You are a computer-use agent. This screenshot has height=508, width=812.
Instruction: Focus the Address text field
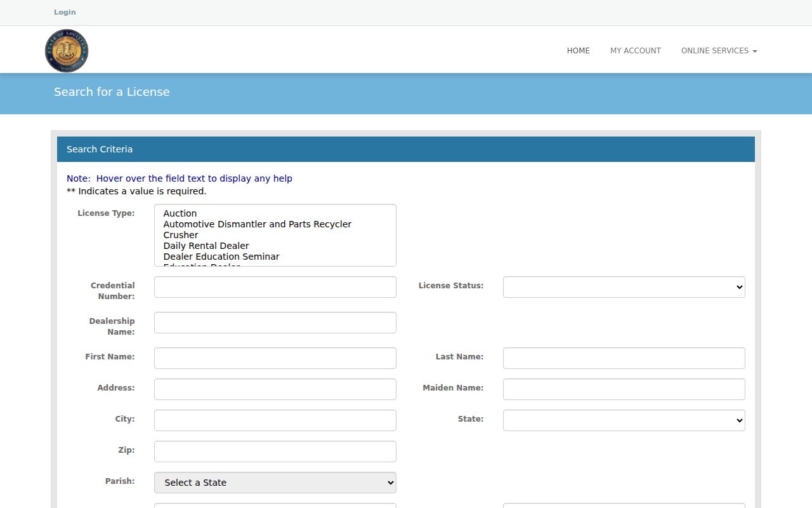[x=275, y=389]
